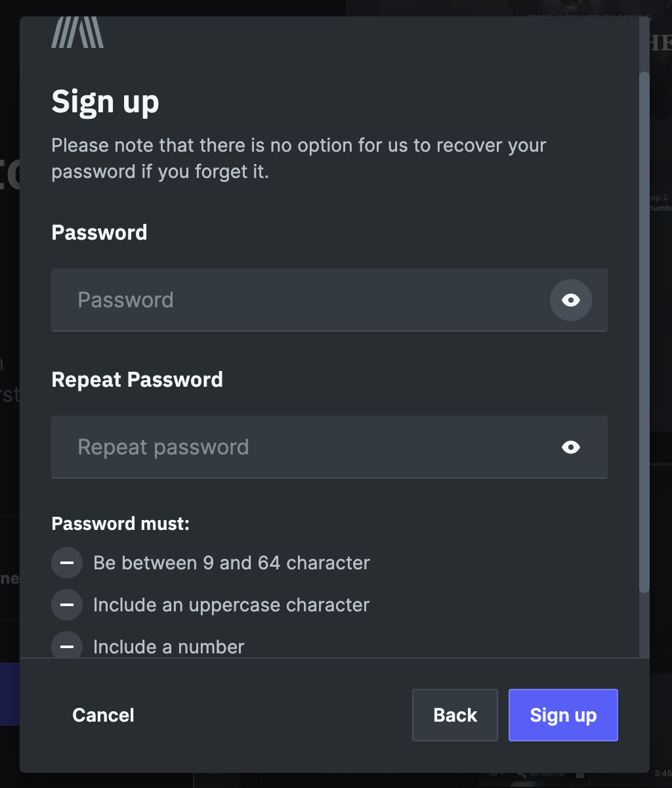Show the typed password using its visibility toggle
This screenshot has width=672, height=788.
pyautogui.click(x=570, y=300)
